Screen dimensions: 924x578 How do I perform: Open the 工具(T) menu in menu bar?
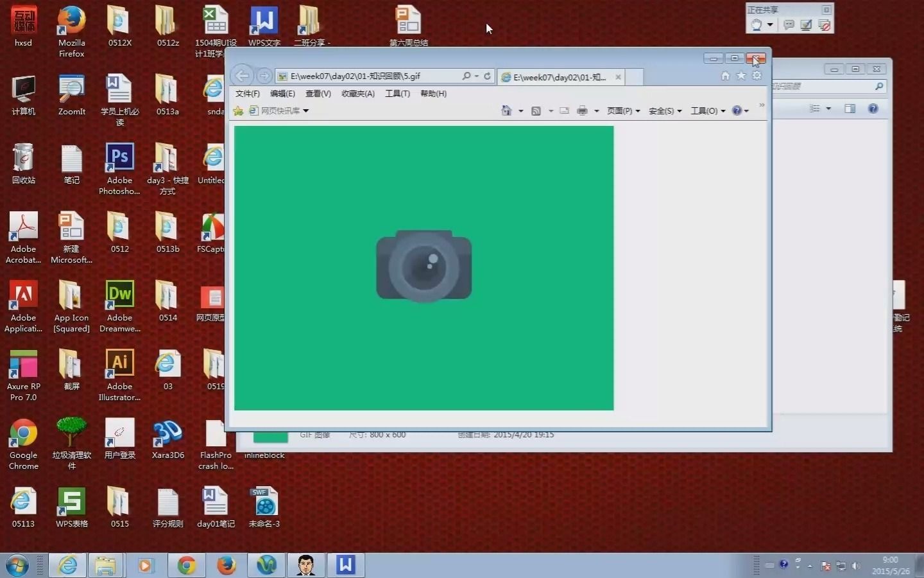click(397, 94)
